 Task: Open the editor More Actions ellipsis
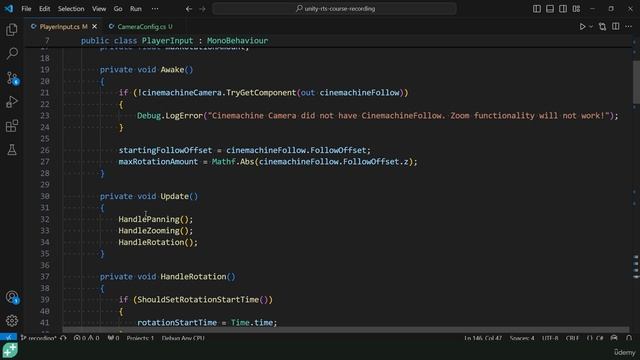click(629, 27)
